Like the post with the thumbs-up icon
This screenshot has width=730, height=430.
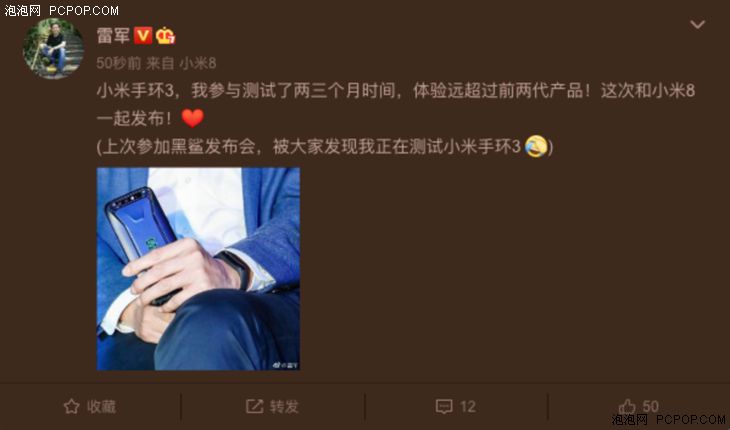click(627, 406)
